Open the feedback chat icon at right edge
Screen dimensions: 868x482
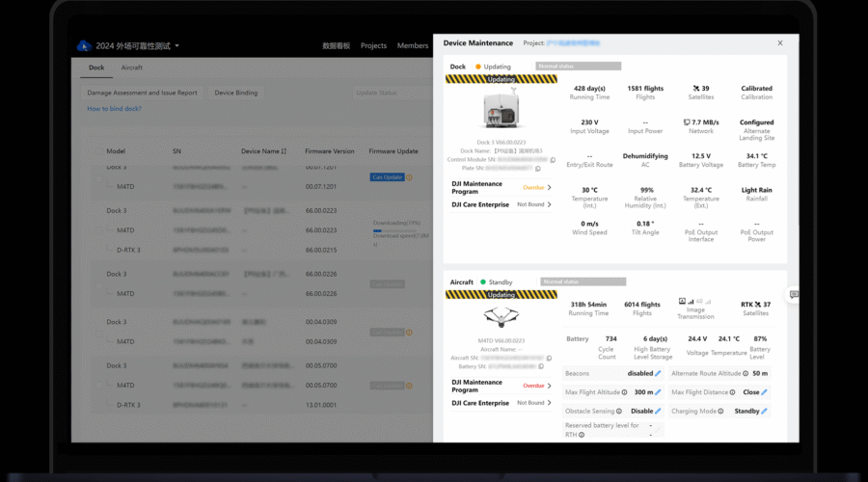click(794, 295)
